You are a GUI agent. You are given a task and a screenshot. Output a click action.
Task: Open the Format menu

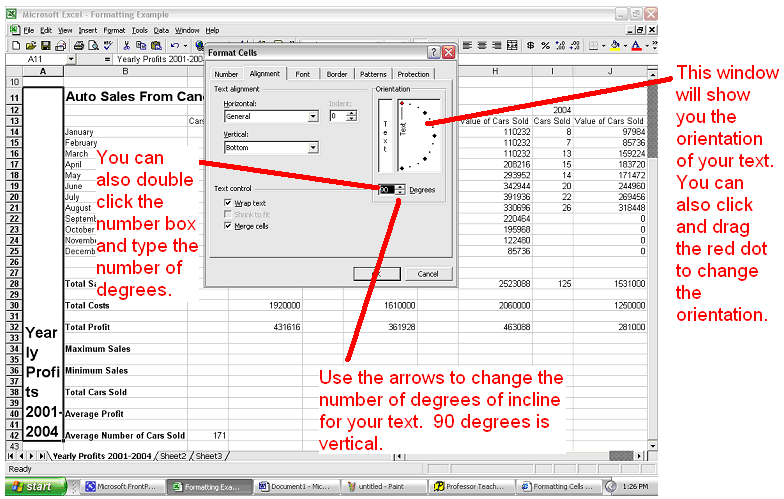114,30
